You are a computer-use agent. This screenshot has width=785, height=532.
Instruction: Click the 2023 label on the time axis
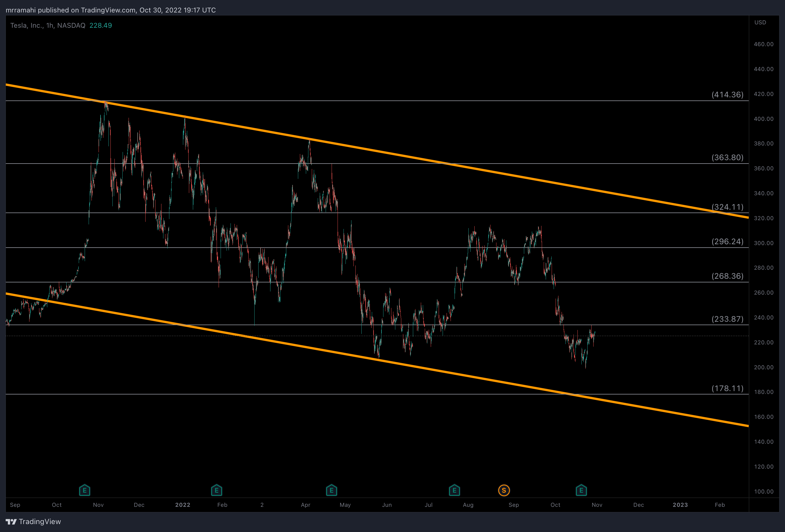[x=680, y=505]
